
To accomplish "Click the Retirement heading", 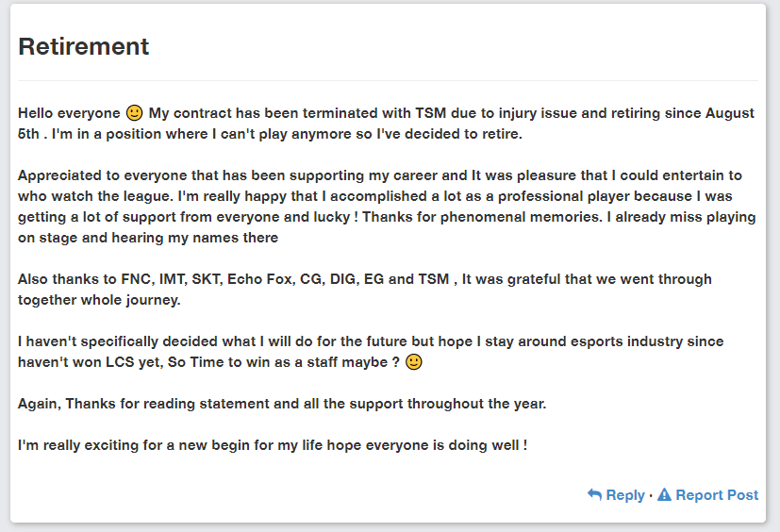I will pyautogui.click(x=84, y=47).
